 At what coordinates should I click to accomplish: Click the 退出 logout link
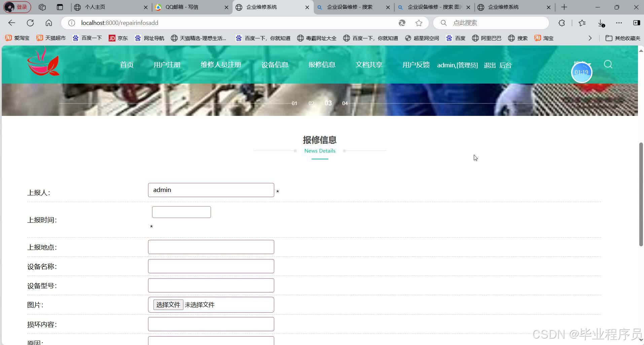[x=489, y=65]
